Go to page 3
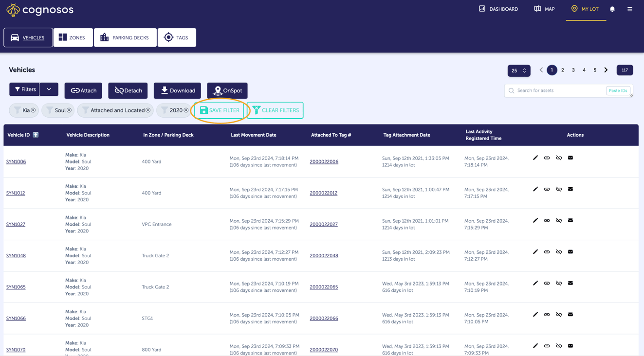This screenshot has width=644, height=356. [573, 70]
